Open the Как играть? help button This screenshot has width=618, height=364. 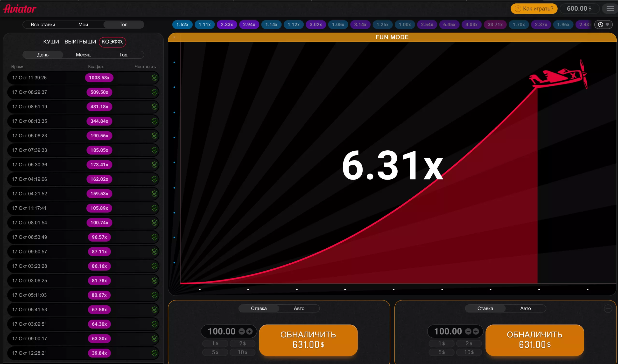pos(534,9)
